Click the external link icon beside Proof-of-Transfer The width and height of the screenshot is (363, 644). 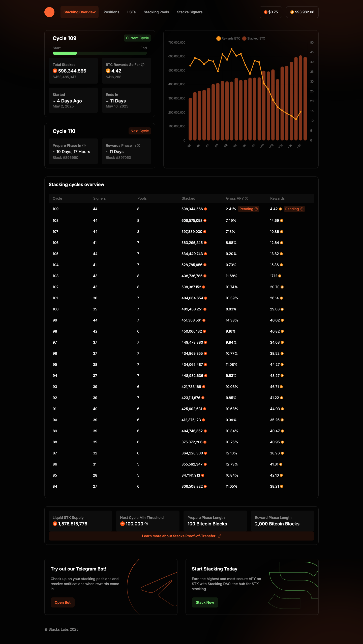pos(219,536)
